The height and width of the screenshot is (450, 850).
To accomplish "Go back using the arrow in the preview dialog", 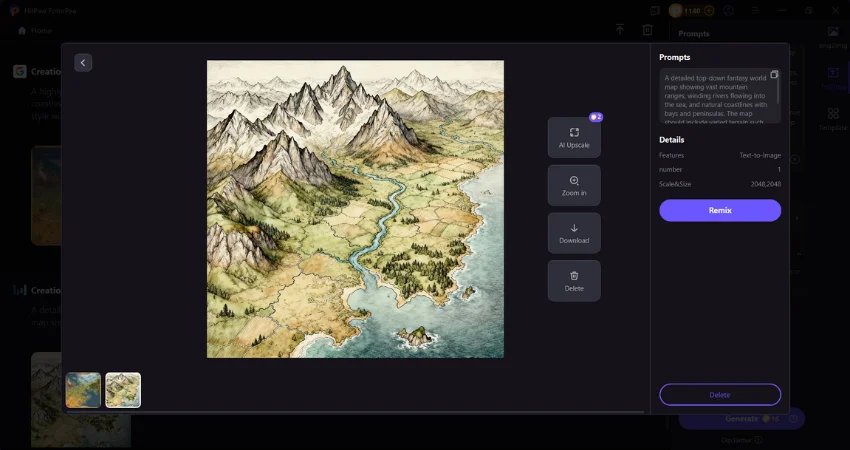I will coord(83,63).
